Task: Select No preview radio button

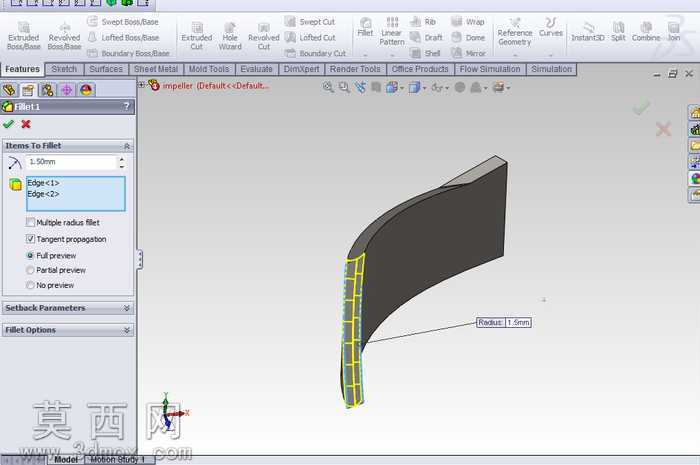Action: (30, 285)
